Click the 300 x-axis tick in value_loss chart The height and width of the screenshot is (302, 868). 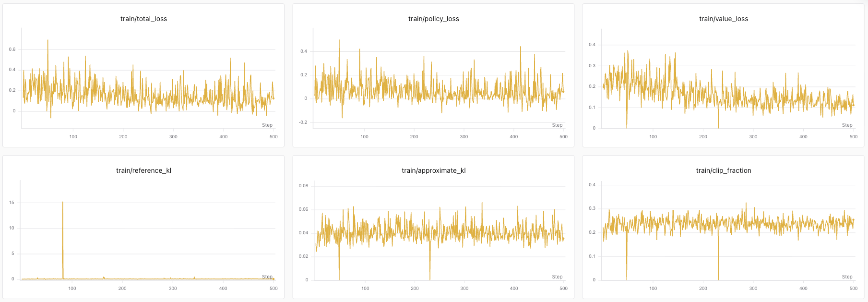753,137
